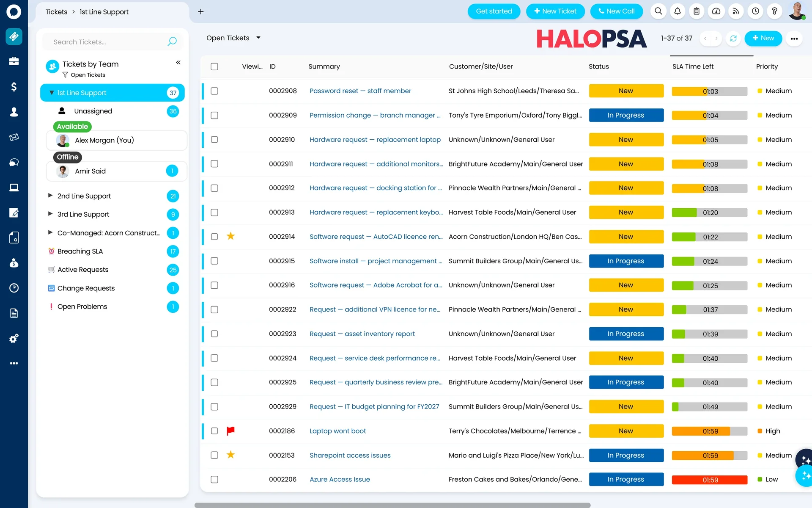
Task: Open the clock timesheet icon in the sidebar
Action: click(x=14, y=288)
